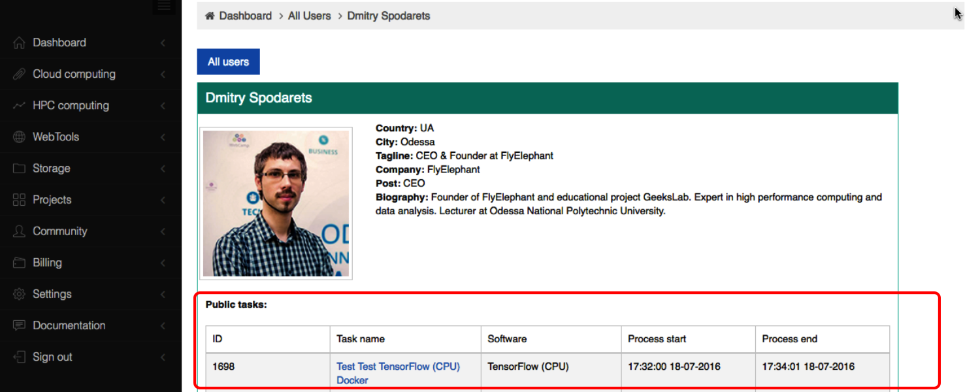Toggle the sidebar hamburger menu button

[x=163, y=6]
